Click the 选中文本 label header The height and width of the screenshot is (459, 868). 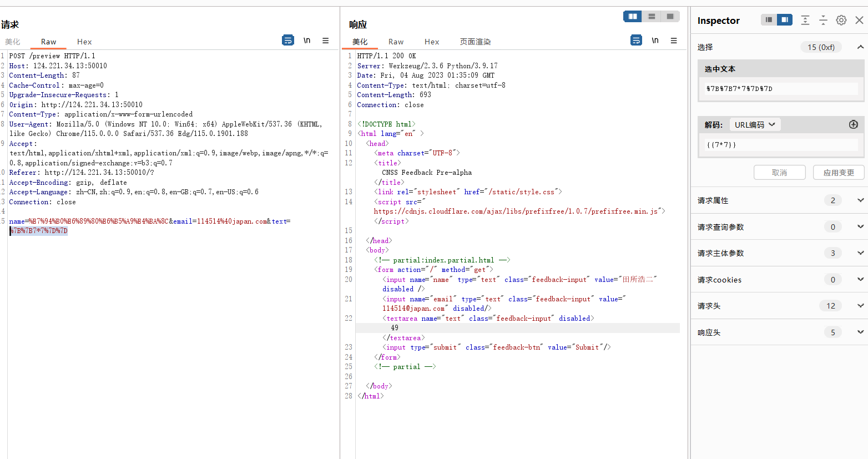(720, 69)
